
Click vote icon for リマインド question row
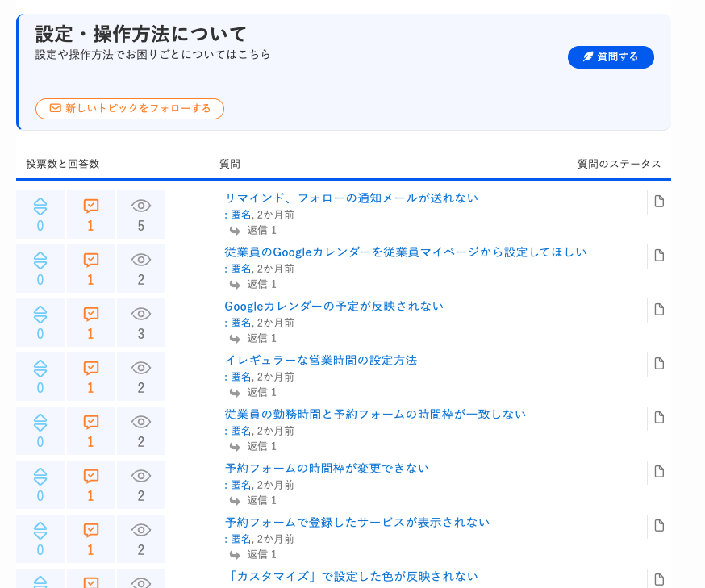coord(40,206)
